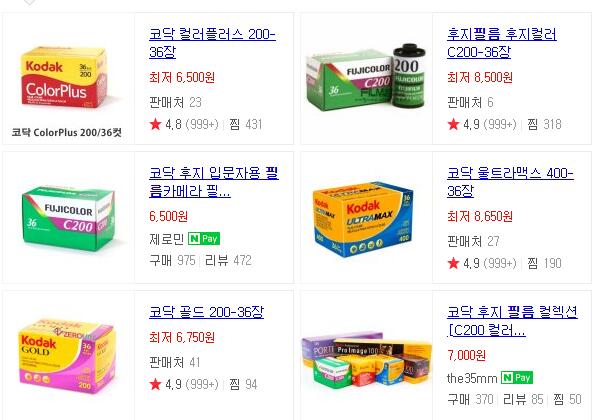
Task: Open the 코닥 후지 입문자용 필름카메라 link
Action: point(214,182)
